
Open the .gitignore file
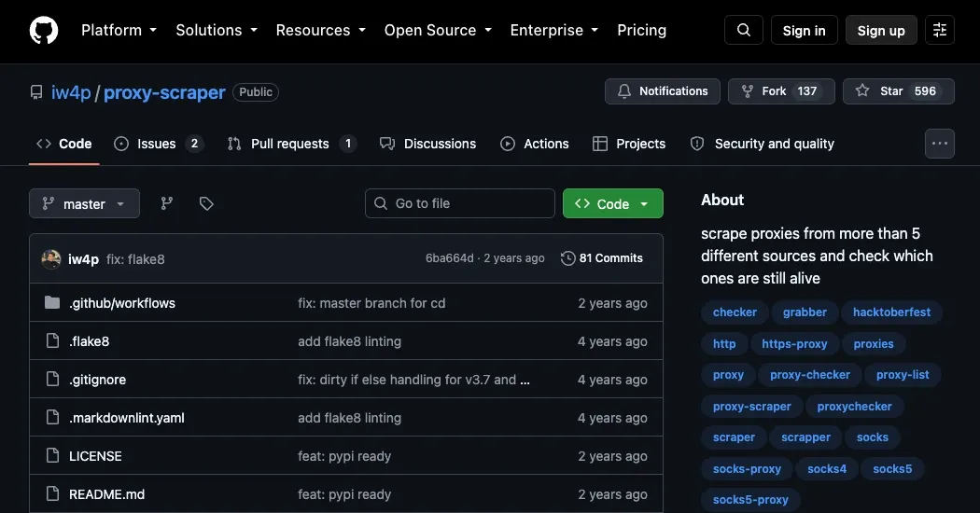tap(97, 380)
